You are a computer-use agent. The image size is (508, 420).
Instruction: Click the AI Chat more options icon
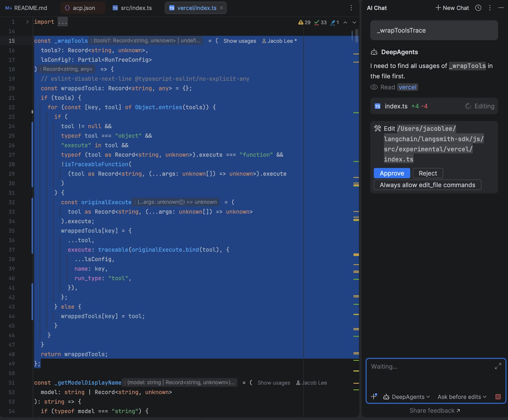(490, 8)
